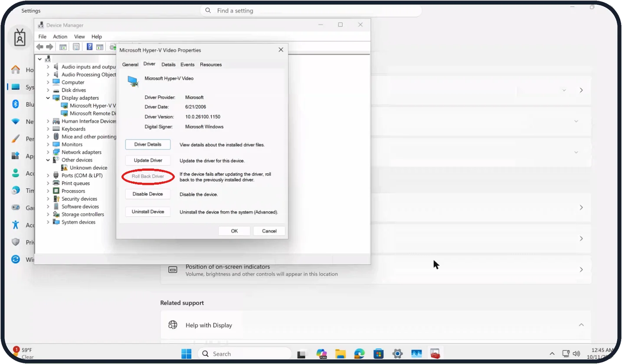Click the Find a setting search box
622x364 pixels.
tap(311, 10)
